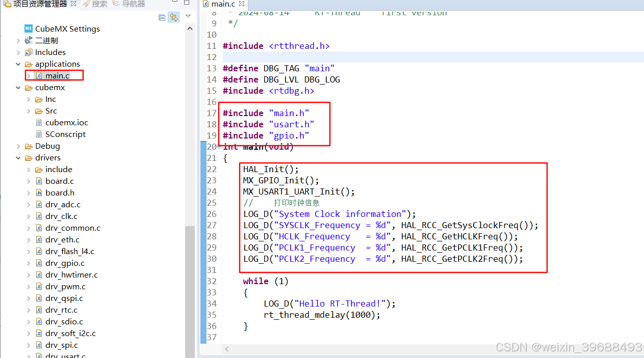Click the applications folder icon

[29, 64]
